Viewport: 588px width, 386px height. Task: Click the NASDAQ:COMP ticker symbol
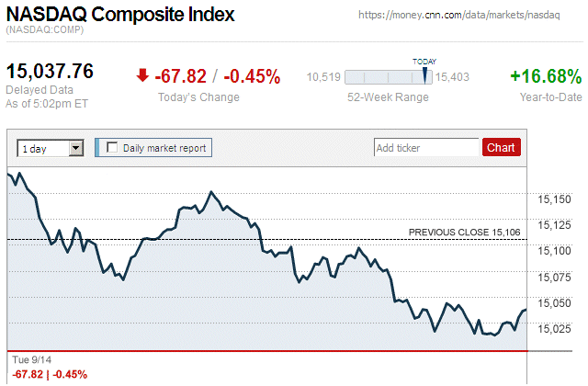(43, 31)
